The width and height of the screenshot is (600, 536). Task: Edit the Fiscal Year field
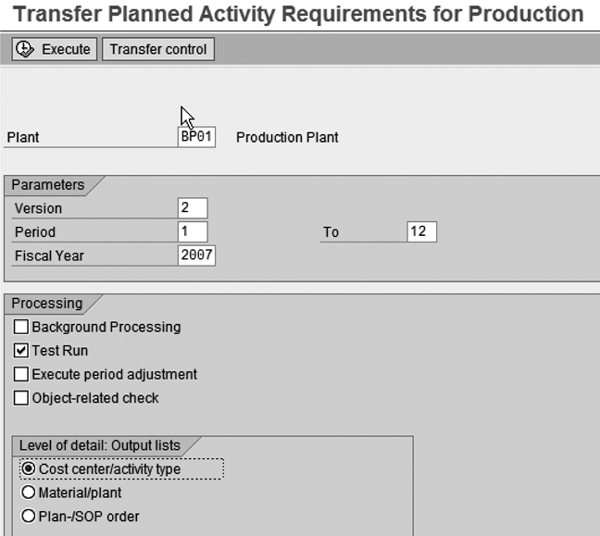tap(196, 255)
